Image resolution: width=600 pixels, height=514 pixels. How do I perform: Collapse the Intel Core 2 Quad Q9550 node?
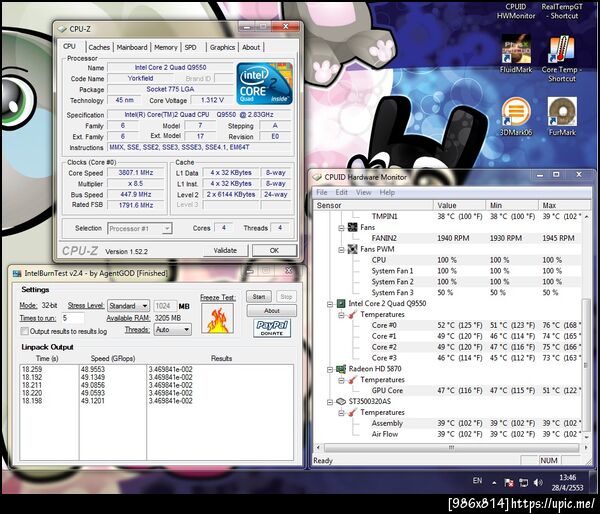(x=329, y=304)
